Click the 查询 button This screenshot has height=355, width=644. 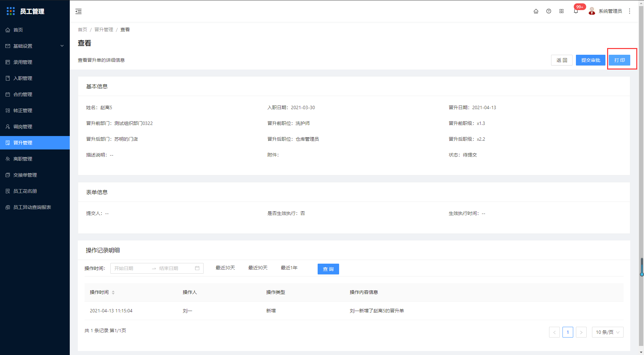click(x=328, y=269)
